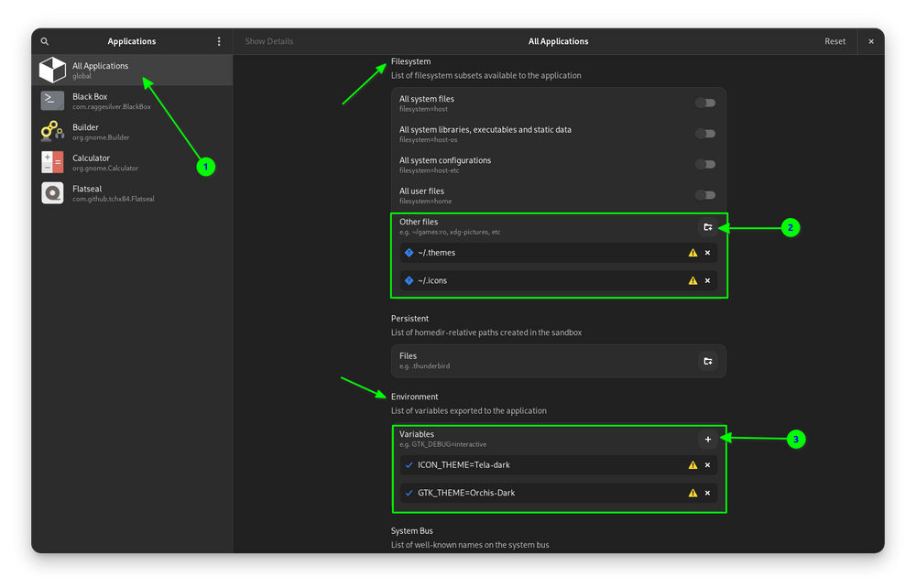Enable the All system files toggle
Image resolution: width=916 pixels, height=588 pixels.
[x=704, y=103]
